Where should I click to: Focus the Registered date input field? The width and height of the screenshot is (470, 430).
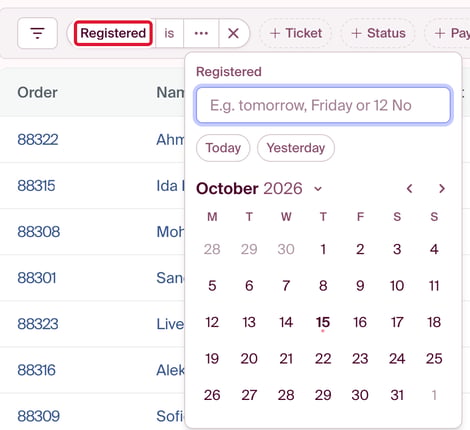click(x=323, y=105)
